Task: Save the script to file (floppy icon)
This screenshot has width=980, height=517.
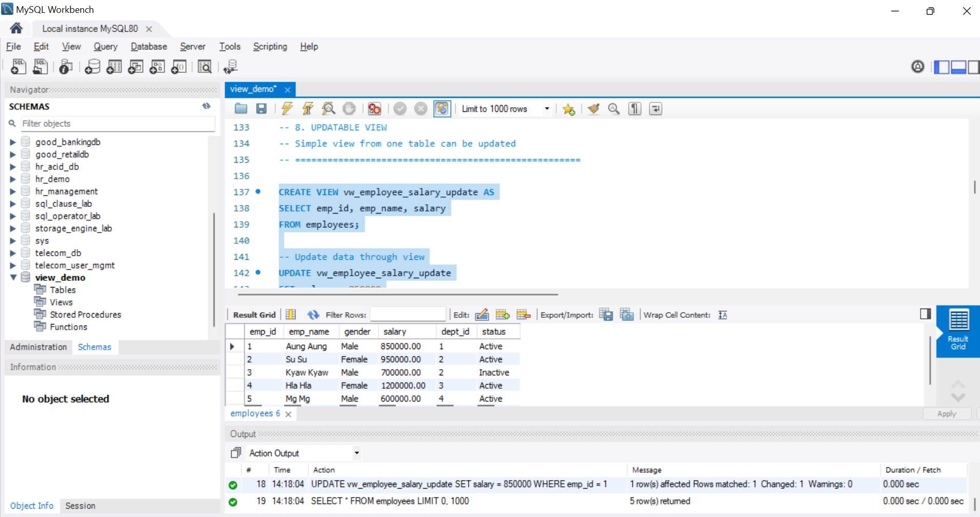Action: point(261,109)
